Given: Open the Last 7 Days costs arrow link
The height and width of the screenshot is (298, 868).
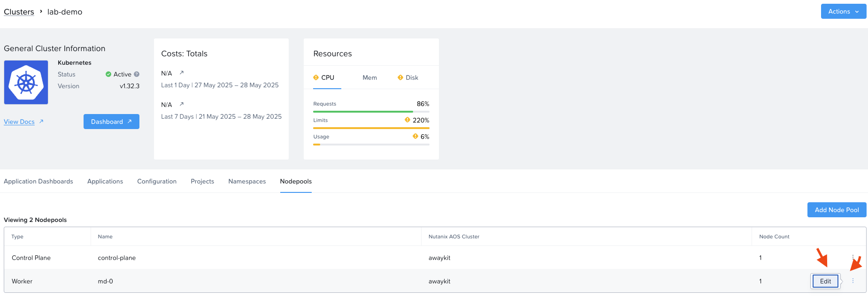Looking at the screenshot, I should click(182, 104).
